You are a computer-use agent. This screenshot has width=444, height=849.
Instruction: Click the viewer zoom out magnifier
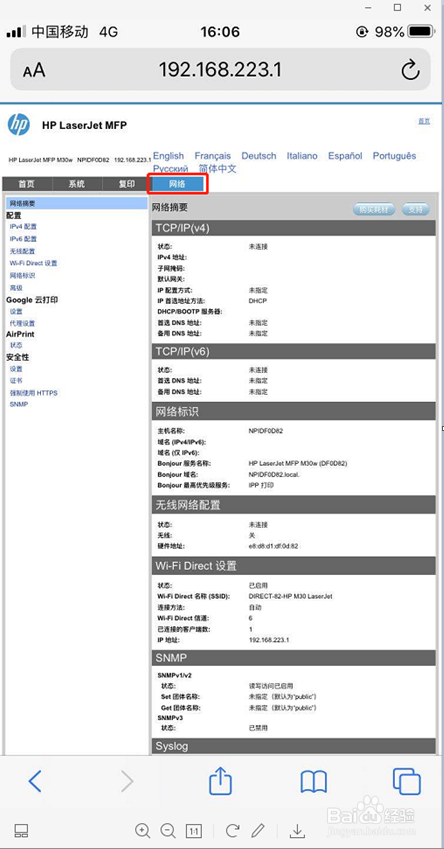(x=168, y=830)
